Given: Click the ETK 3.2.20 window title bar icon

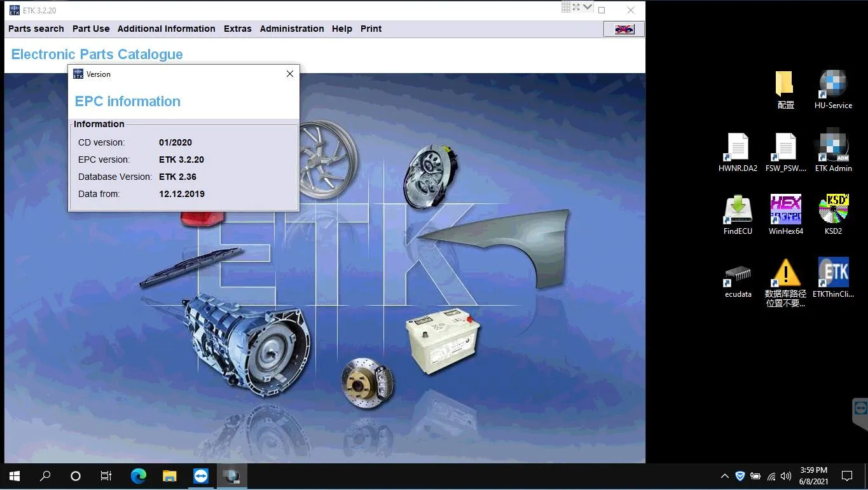Looking at the screenshot, I should click(14, 10).
